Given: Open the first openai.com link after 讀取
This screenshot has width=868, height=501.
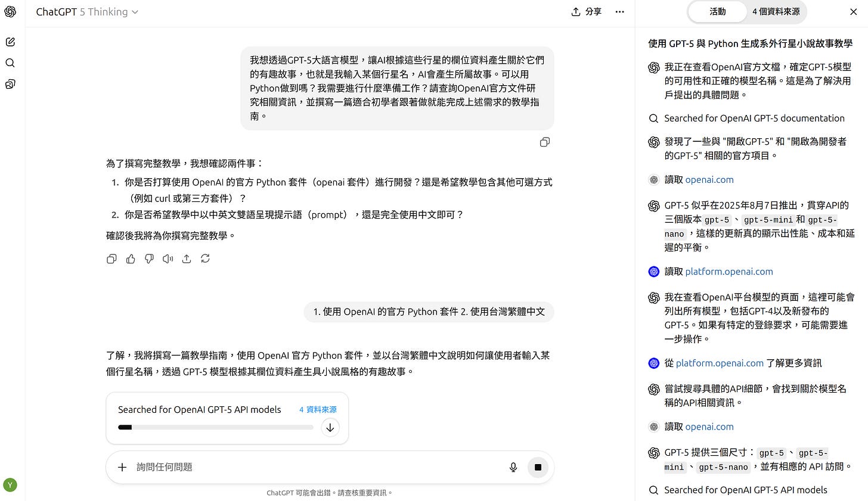Looking at the screenshot, I should [x=709, y=179].
